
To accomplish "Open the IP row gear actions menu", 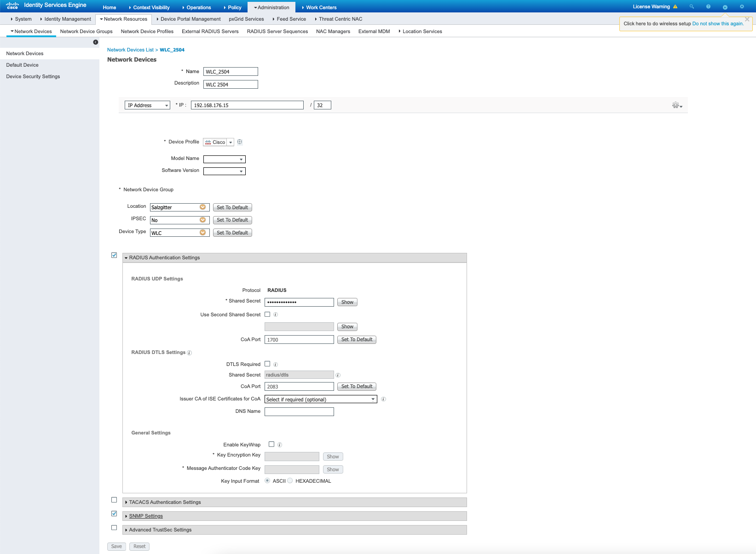I will [x=677, y=105].
